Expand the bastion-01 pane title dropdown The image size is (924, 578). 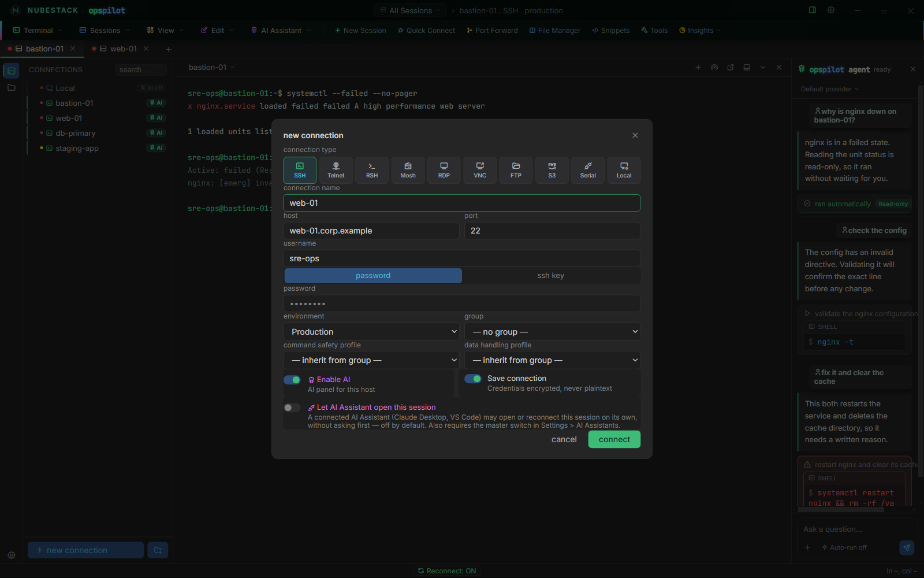[x=212, y=68]
